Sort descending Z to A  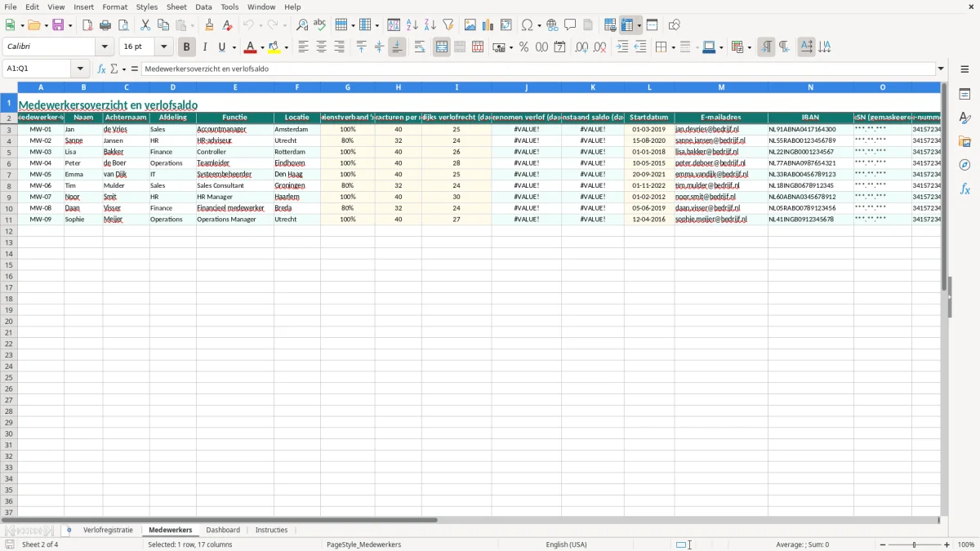430,25
